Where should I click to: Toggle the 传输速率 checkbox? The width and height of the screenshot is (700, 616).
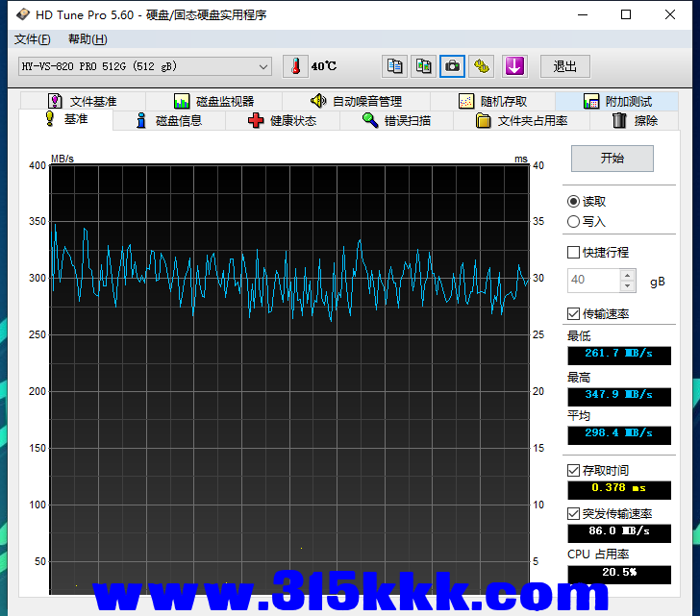tap(574, 314)
